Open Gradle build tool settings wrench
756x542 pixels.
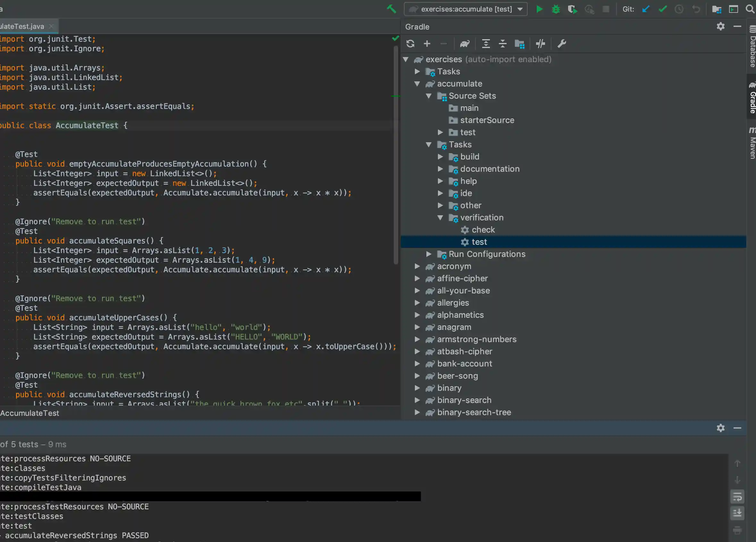(562, 44)
